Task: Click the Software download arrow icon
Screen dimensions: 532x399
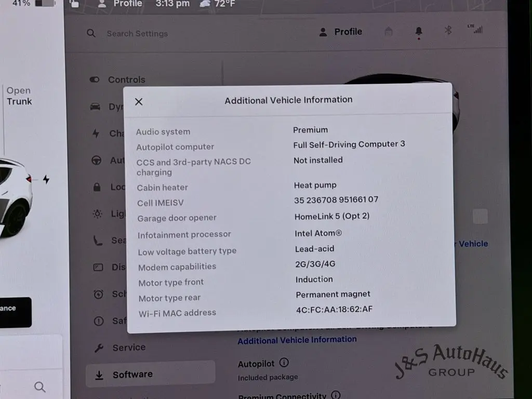Action: pyautogui.click(x=99, y=375)
